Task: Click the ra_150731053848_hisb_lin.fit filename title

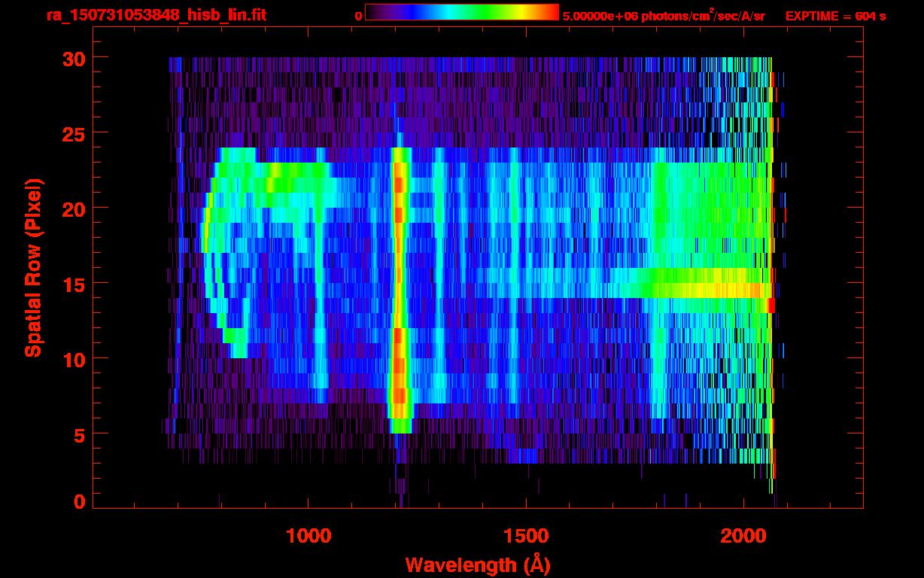Action: [x=156, y=15]
